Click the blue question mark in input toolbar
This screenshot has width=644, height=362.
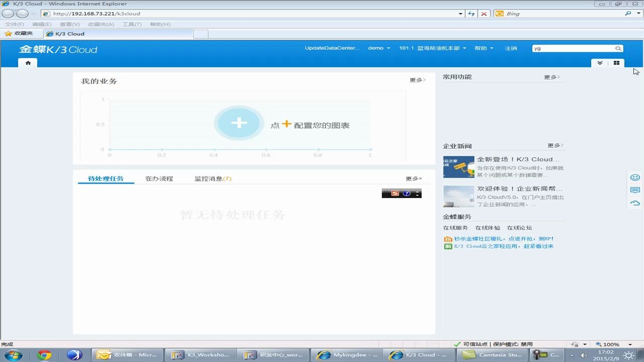click(x=407, y=194)
